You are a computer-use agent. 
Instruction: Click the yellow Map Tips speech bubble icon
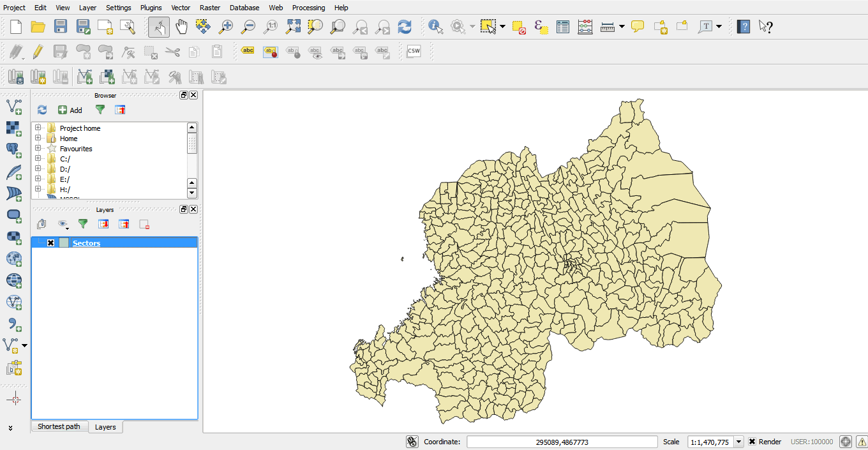click(x=638, y=27)
